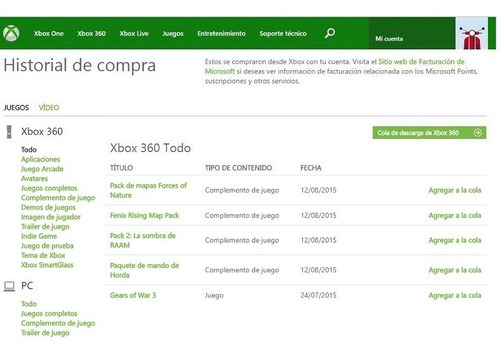
Task: Open the Xbox One menu
Action: click(x=49, y=33)
